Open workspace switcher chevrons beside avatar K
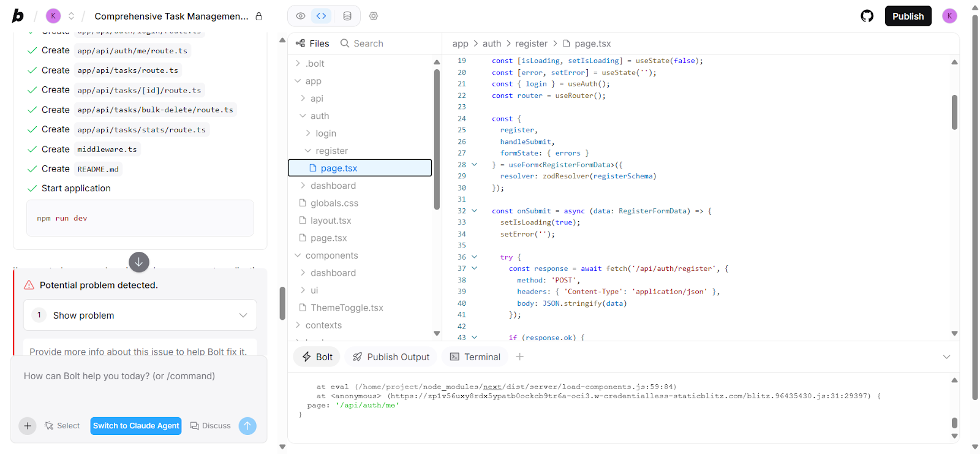This screenshot has height=454, width=980. click(71, 16)
